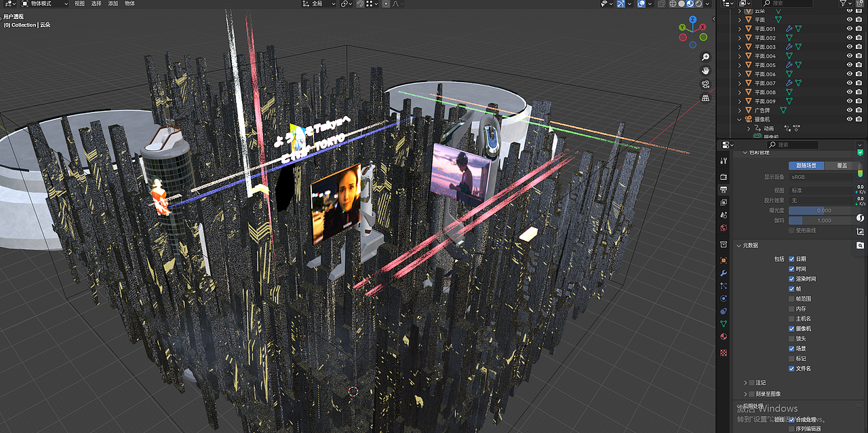Viewport: 868px width, 433px height.
Task: Select the 跟随场景 button
Action: (x=806, y=166)
